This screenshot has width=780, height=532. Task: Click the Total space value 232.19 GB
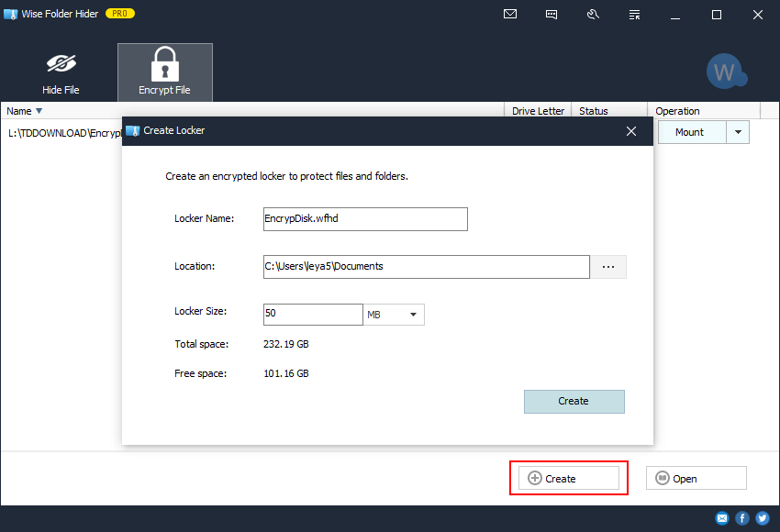286,344
